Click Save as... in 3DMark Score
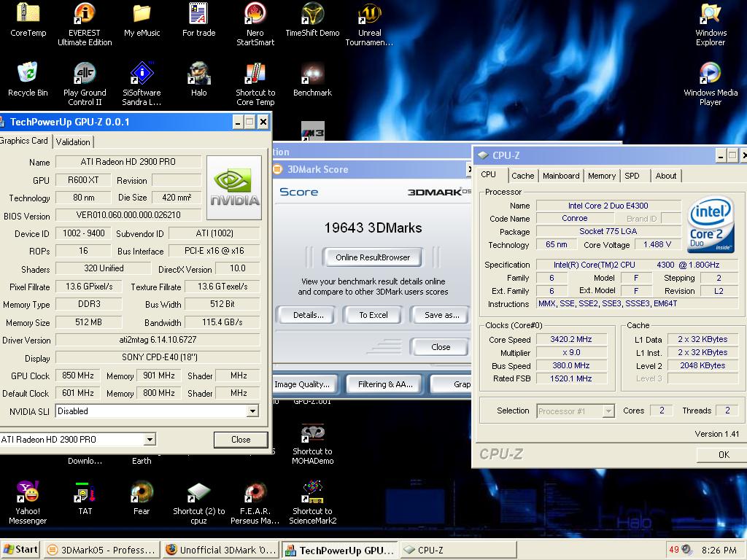 pos(441,315)
